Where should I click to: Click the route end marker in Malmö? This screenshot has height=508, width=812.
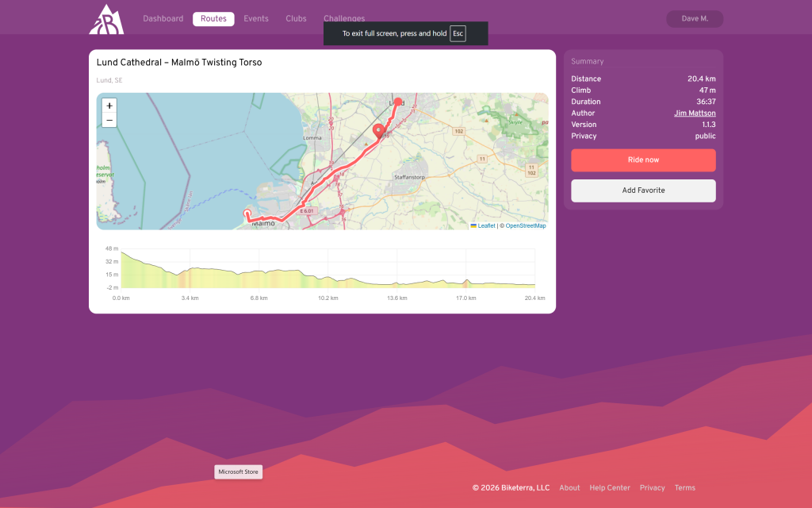pos(247,214)
